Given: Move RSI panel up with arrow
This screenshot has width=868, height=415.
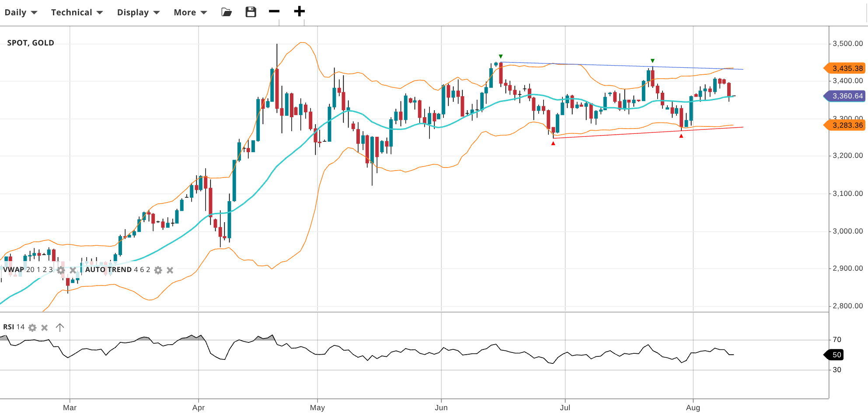Looking at the screenshot, I should [x=60, y=327].
